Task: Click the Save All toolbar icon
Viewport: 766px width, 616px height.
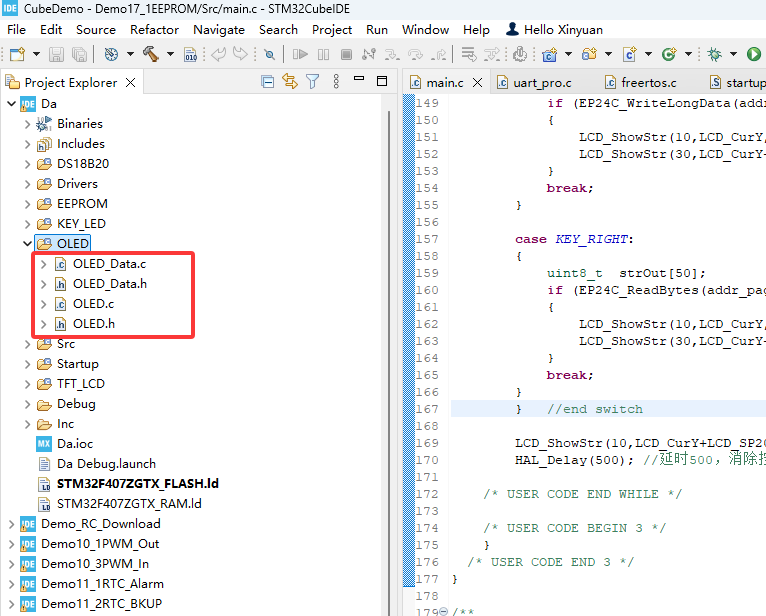Action: 79,54
